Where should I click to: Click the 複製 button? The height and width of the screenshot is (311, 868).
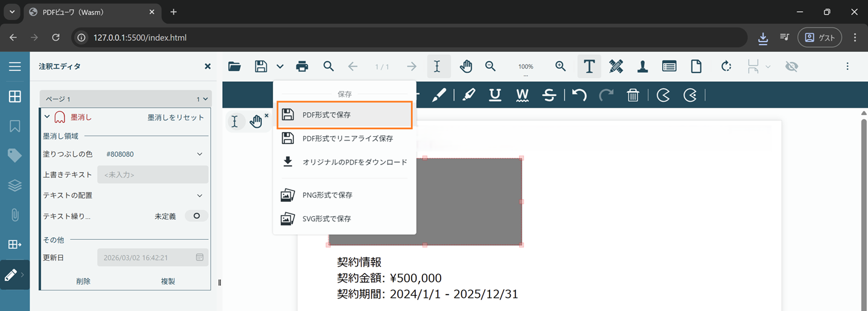pos(168,281)
